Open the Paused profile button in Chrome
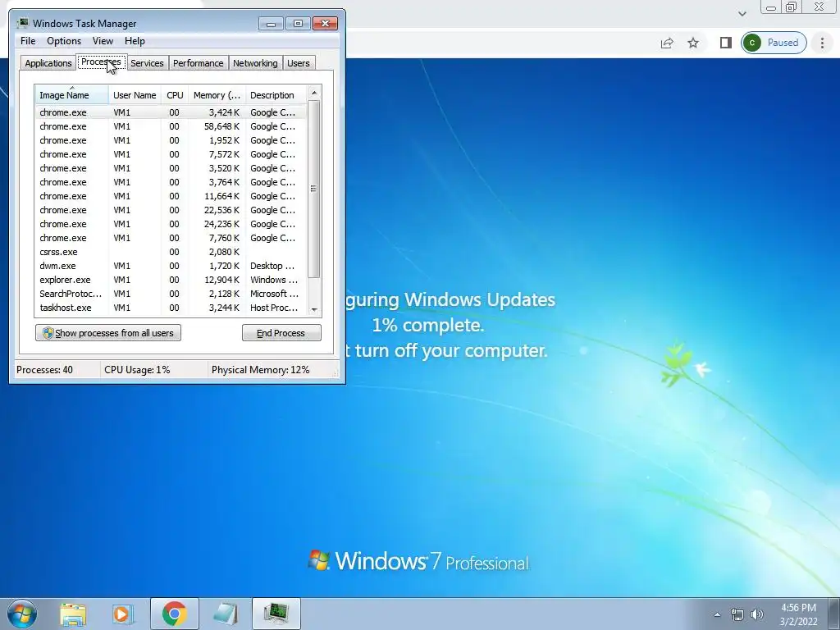 (774, 43)
